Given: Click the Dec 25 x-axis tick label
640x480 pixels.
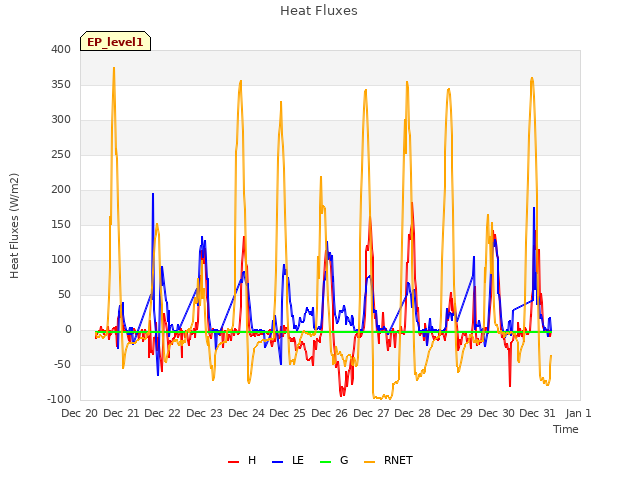Looking at the screenshot, I should coord(287,413).
